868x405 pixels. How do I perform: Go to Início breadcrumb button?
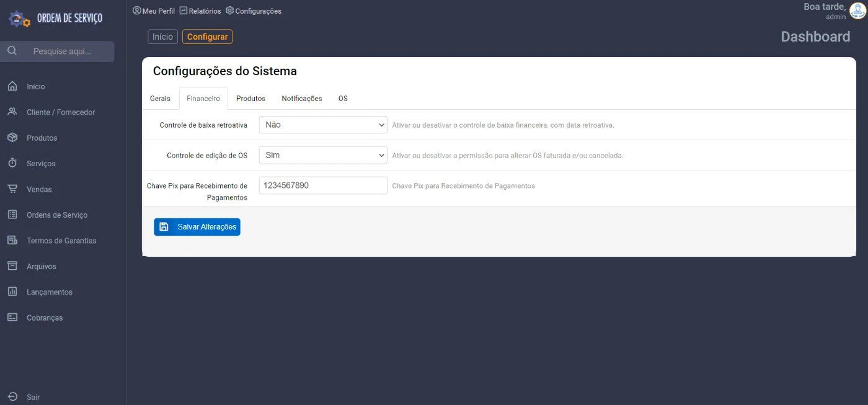tap(162, 37)
